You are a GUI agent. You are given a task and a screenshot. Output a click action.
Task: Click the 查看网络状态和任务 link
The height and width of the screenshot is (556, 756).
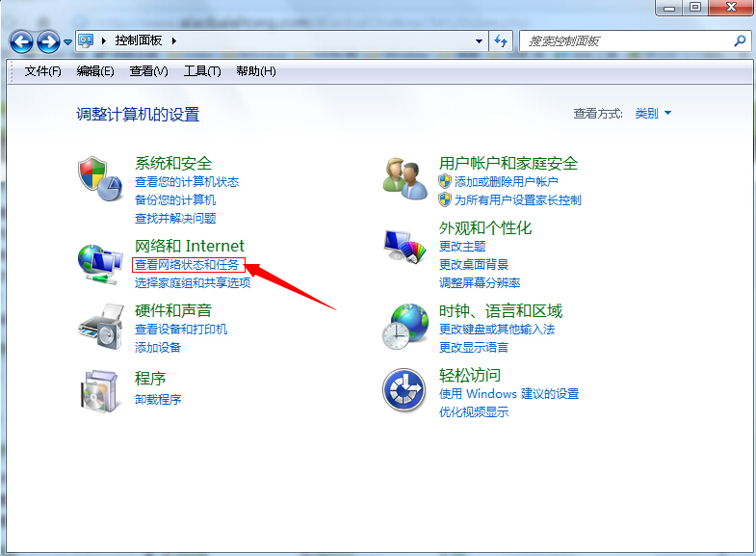[187, 264]
